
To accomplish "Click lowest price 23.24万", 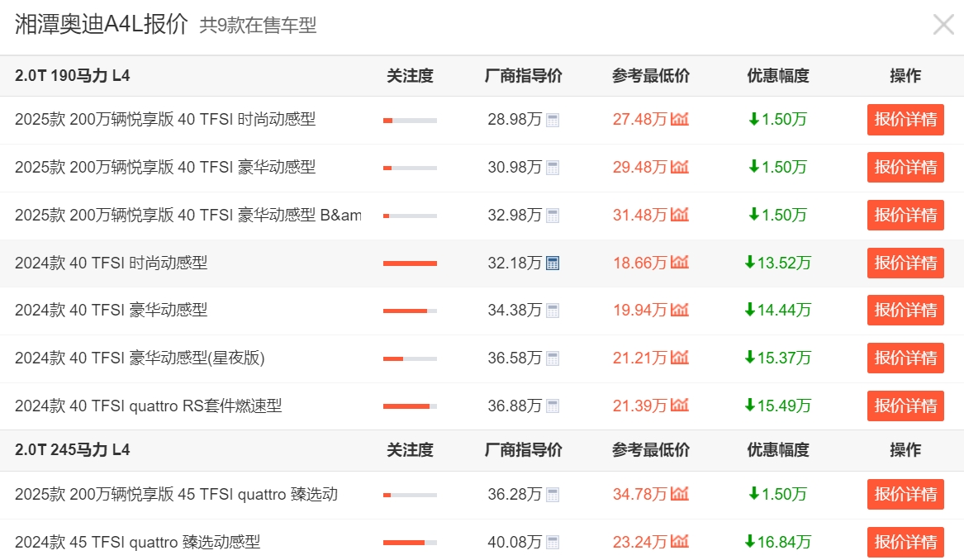I will click(639, 542).
